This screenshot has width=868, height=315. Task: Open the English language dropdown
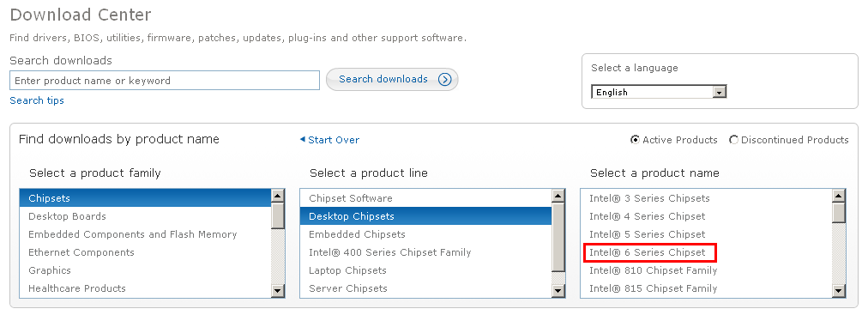tap(659, 92)
